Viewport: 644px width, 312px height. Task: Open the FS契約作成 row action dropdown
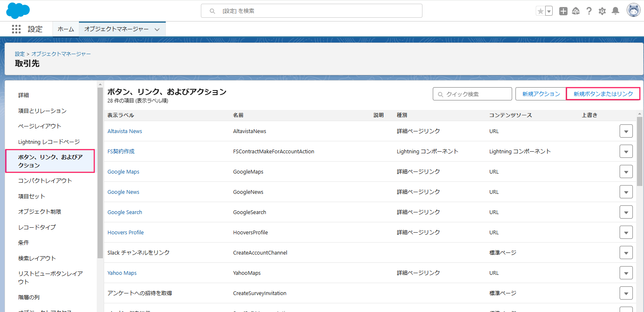click(626, 151)
